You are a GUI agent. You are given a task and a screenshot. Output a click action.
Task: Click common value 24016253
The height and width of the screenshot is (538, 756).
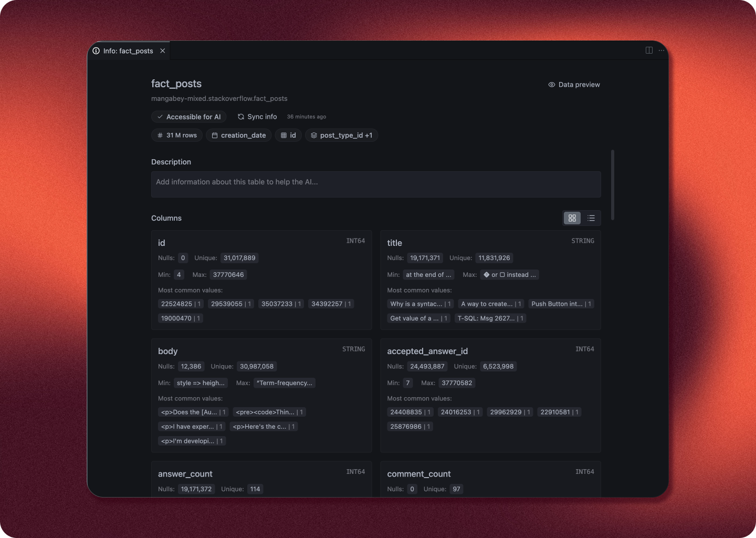(460, 412)
